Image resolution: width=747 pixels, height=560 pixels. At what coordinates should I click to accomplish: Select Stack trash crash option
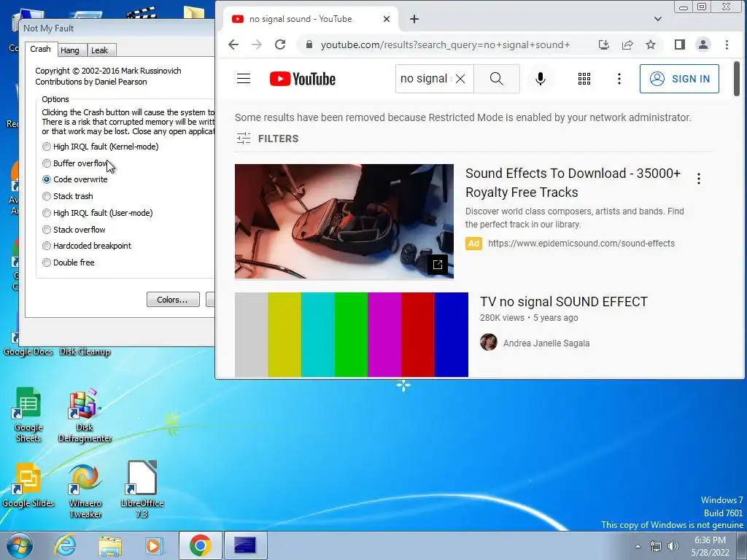(x=68, y=196)
